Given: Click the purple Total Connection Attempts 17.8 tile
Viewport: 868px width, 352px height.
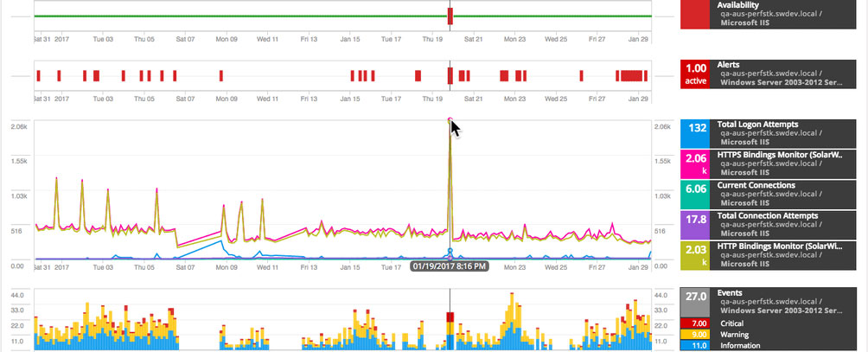Looking at the screenshot, I should (695, 225).
